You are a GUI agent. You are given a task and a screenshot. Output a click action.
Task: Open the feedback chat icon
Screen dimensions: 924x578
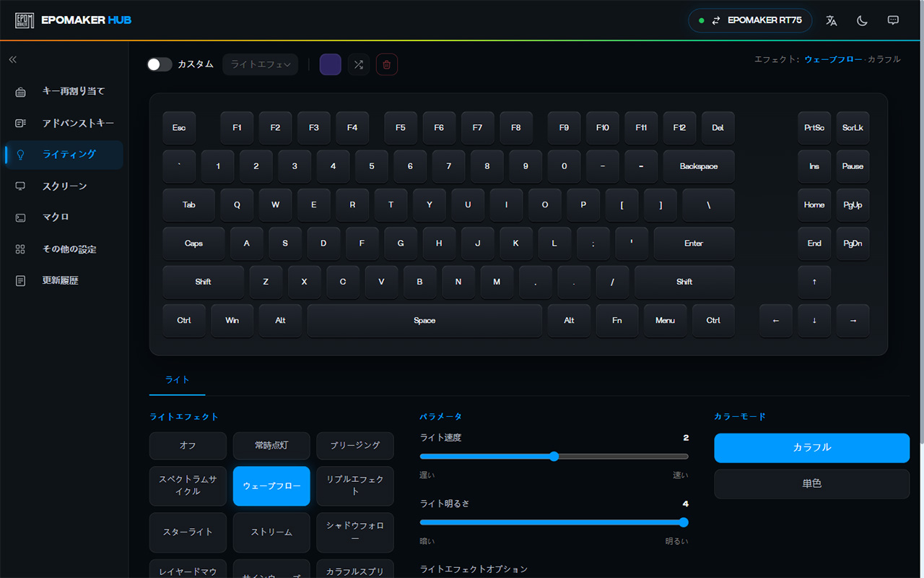click(x=893, y=20)
